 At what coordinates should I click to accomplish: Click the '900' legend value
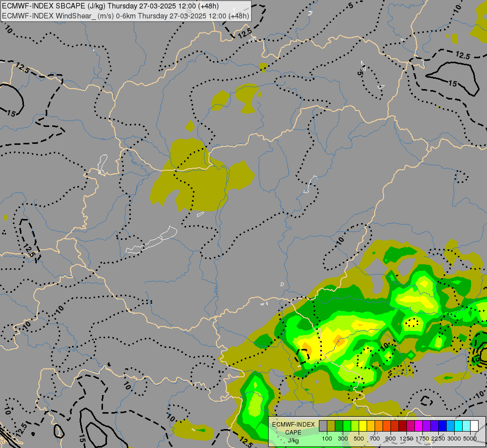tap(390, 439)
